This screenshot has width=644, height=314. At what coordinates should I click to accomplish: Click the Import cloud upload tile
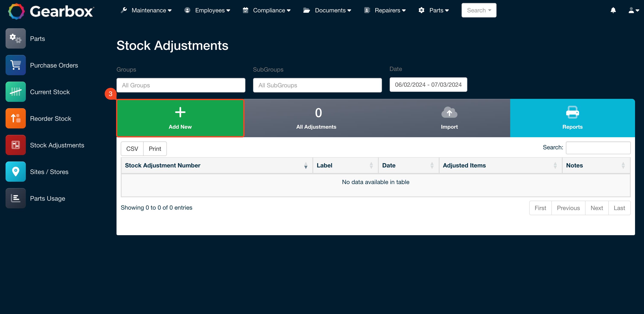(x=449, y=118)
